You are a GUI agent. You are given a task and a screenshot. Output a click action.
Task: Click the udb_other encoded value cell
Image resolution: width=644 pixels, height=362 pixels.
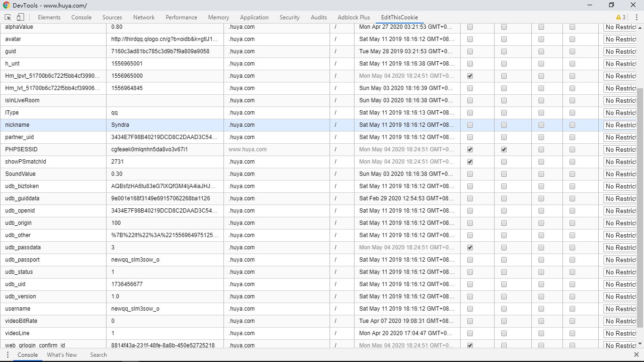pyautogui.click(x=165, y=235)
